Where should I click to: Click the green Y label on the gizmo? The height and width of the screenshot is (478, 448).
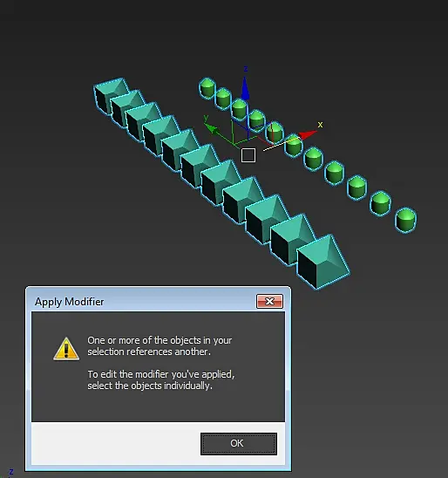206,118
